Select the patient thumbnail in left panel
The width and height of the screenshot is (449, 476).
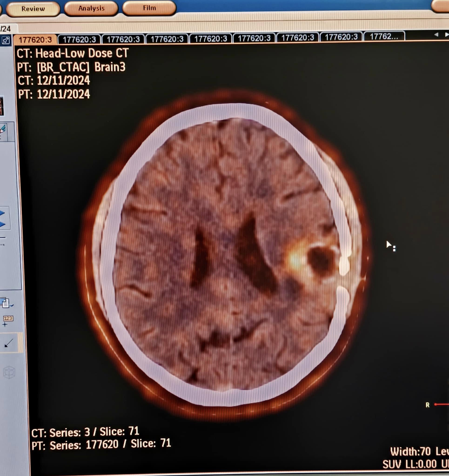coord(1,106)
